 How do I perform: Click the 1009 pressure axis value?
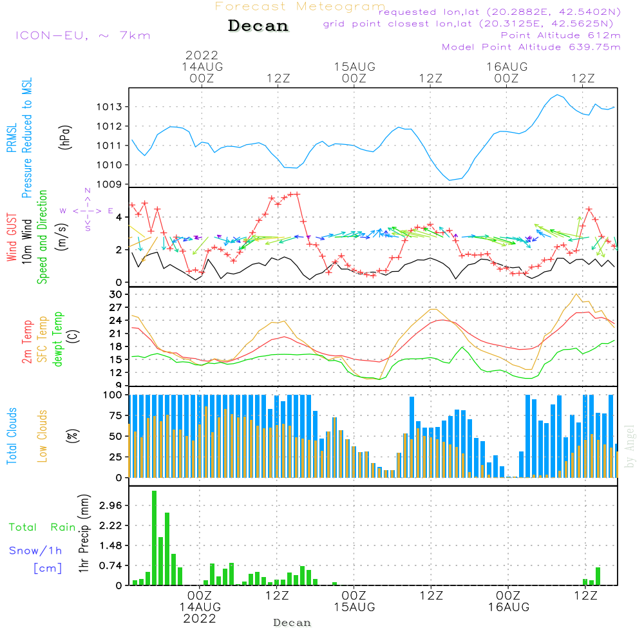tap(109, 184)
